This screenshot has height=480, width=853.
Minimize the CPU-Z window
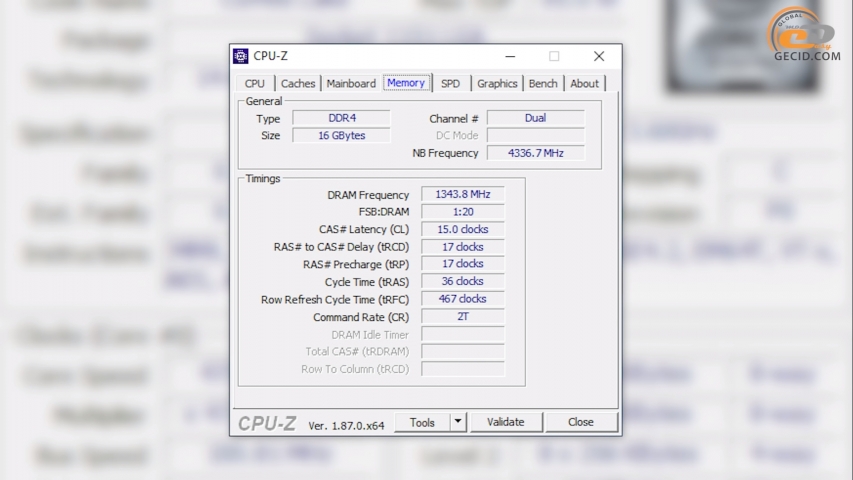tap(510, 56)
